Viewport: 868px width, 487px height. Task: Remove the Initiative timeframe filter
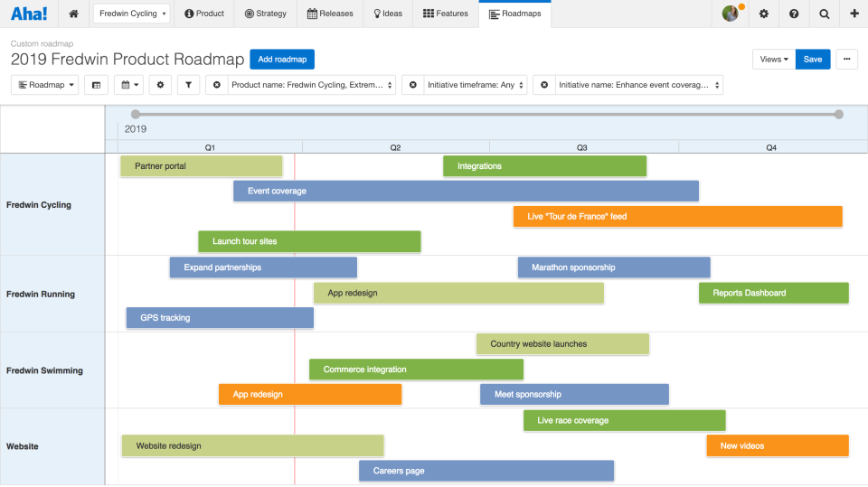click(412, 85)
